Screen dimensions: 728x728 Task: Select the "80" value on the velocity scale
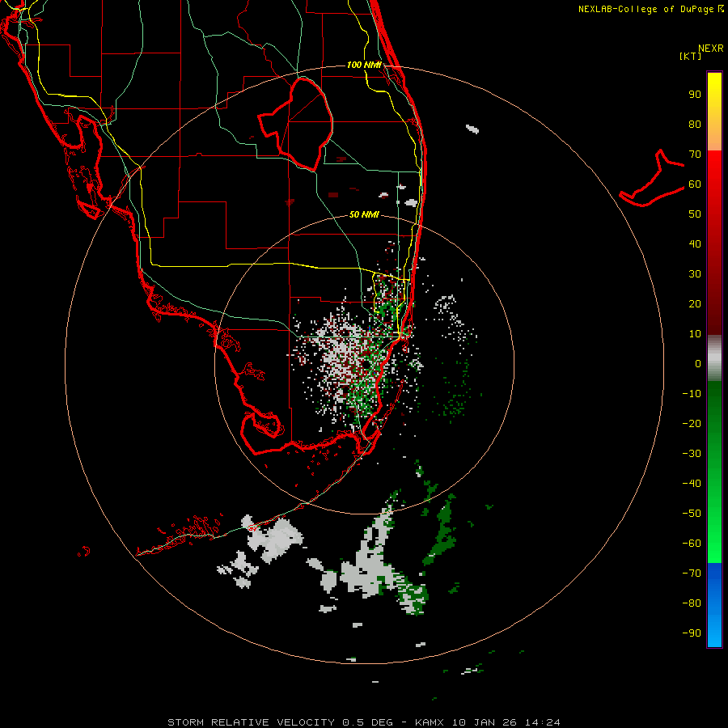coord(695,125)
